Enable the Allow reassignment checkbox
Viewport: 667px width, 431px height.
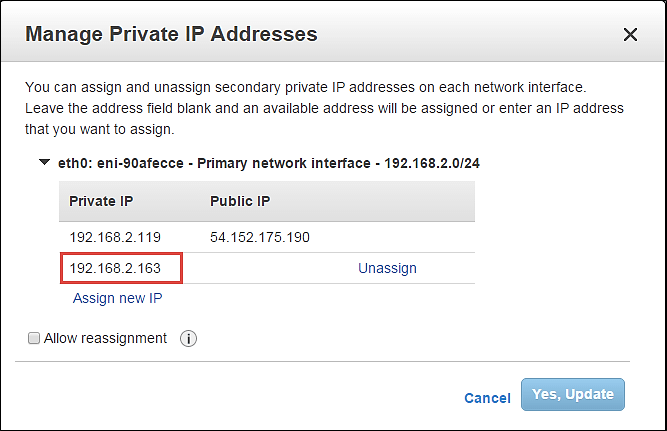(x=34, y=339)
